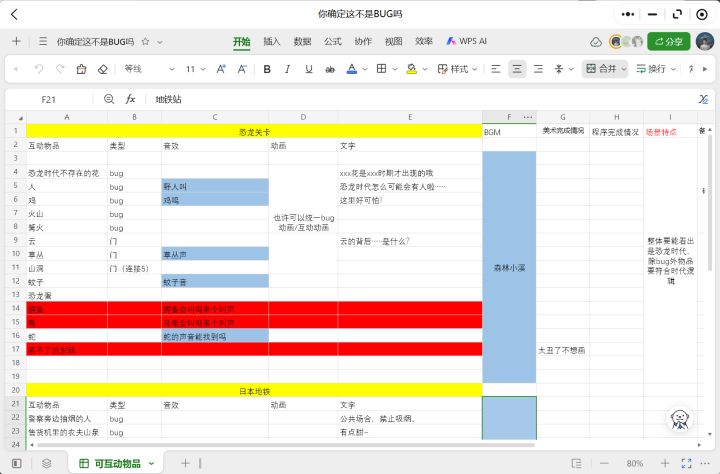
Task: Expand the document title dropdown arrow
Action: pyautogui.click(x=160, y=42)
